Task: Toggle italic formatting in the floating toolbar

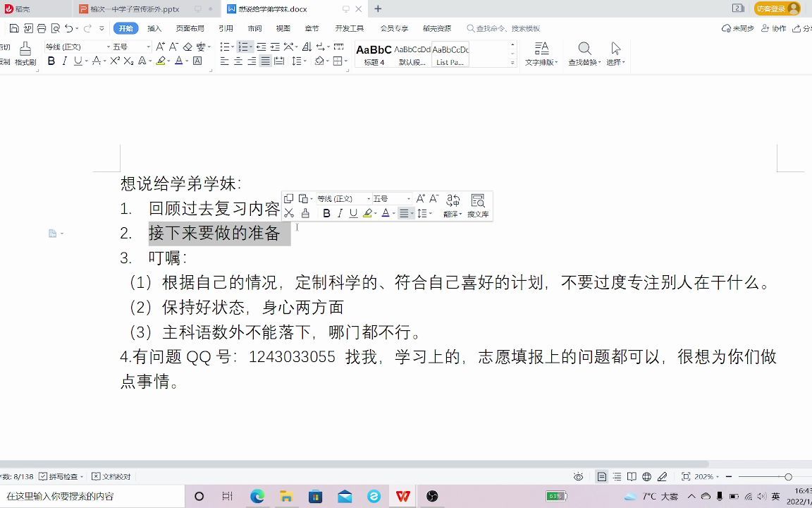Action: pos(340,212)
